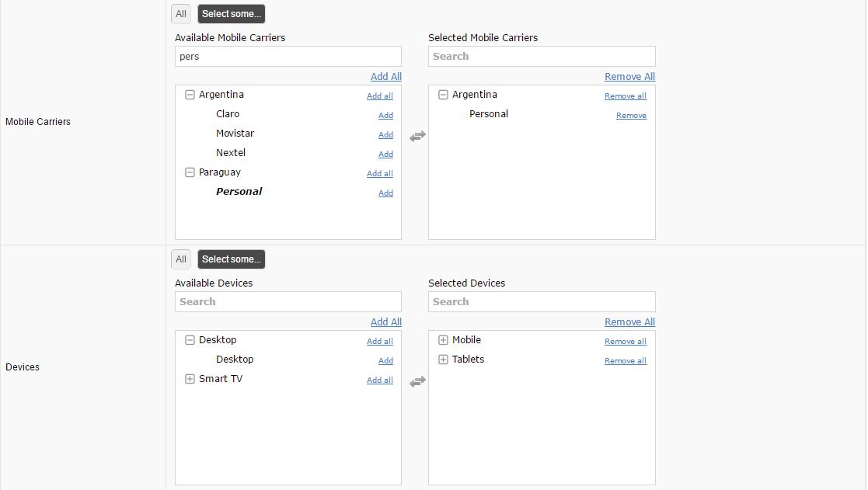Select the All toggle for Mobile Carriers
Viewport: 868px width, 490px height.
181,14
